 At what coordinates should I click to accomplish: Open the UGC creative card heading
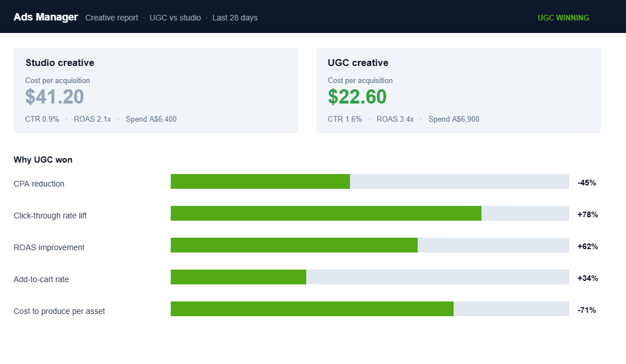358,63
